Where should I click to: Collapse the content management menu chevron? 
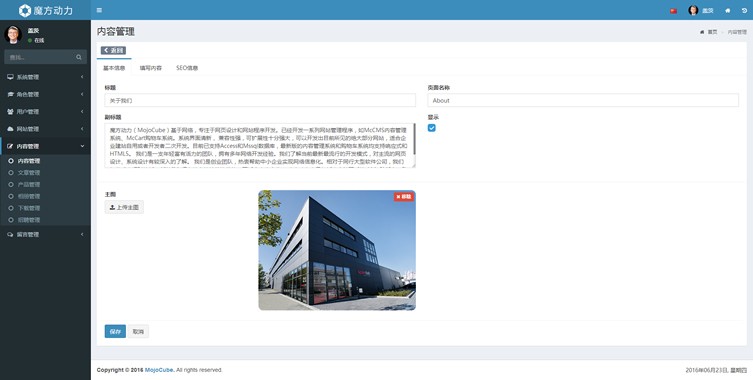[82, 146]
